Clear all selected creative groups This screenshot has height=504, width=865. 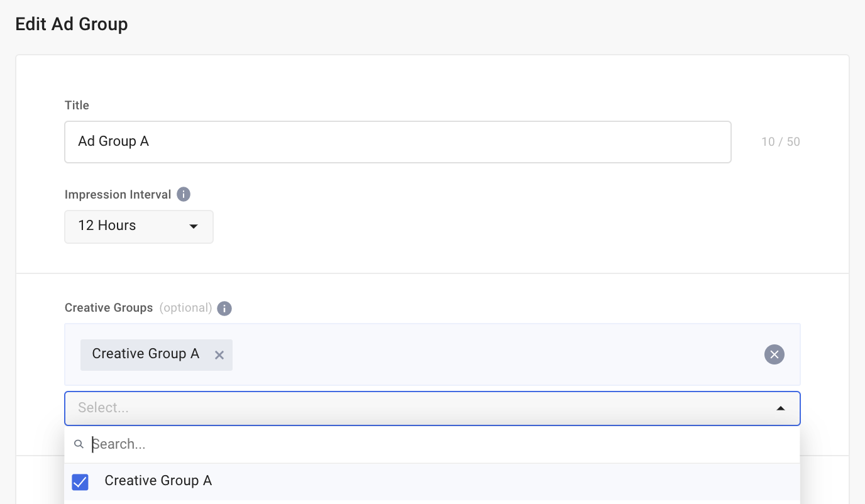click(x=774, y=354)
